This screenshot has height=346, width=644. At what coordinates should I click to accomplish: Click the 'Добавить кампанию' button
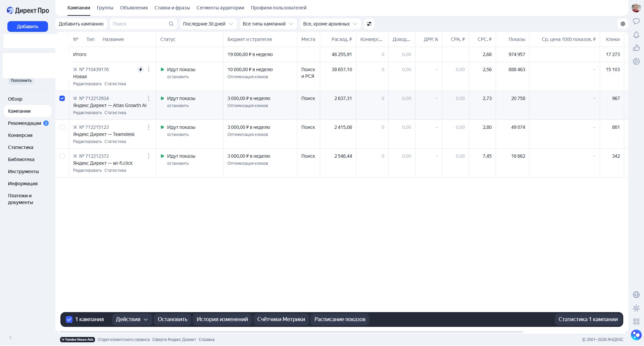[x=81, y=24]
